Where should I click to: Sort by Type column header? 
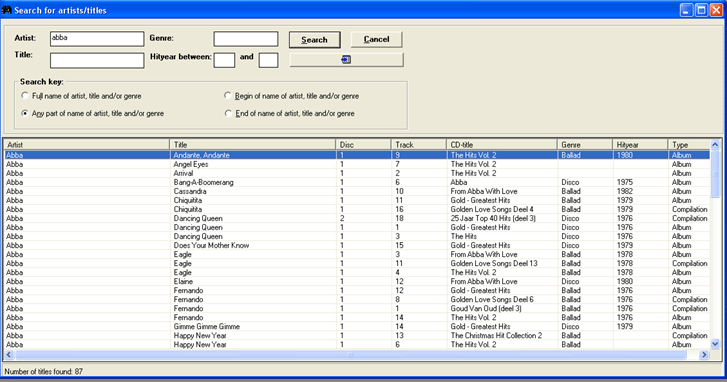pos(689,145)
